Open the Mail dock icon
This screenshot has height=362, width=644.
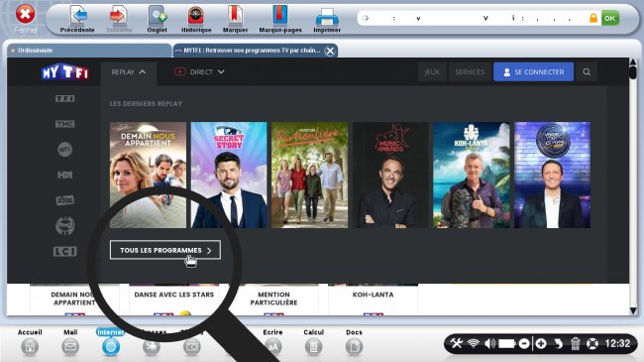pyautogui.click(x=70, y=342)
